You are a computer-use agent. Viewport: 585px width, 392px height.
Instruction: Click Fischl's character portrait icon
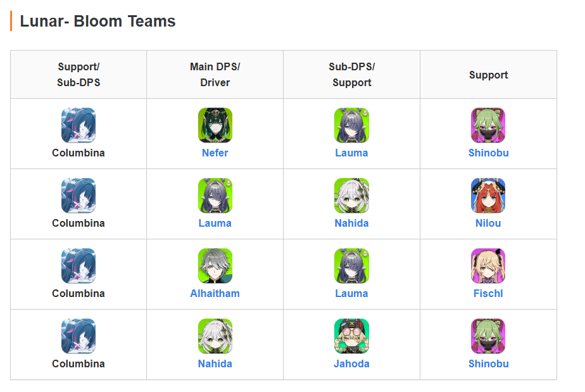488,265
